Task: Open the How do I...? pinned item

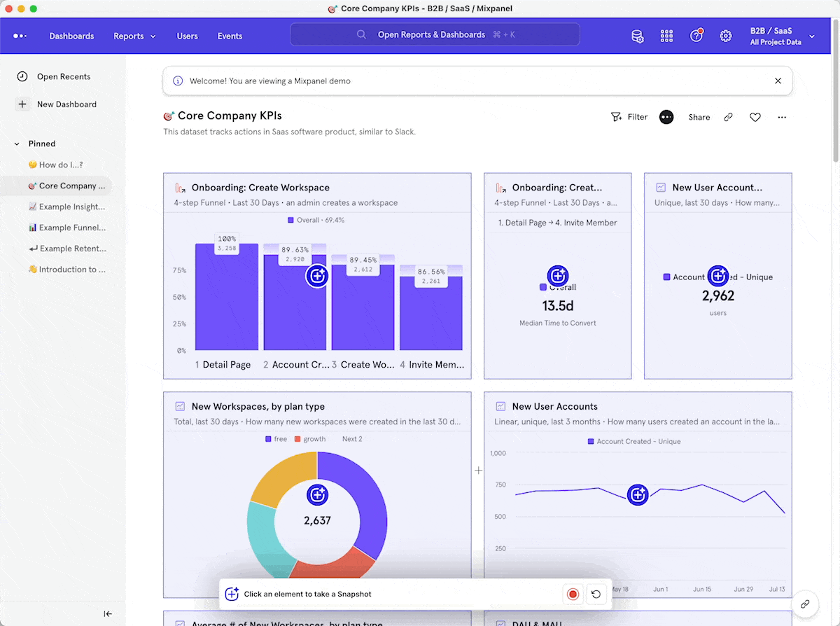Action: click(56, 165)
